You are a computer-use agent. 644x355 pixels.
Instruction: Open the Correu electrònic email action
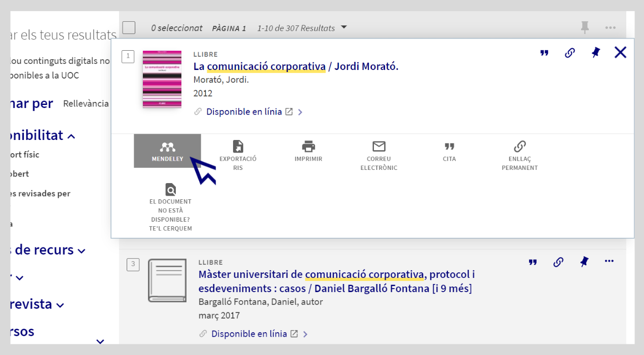pos(378,155)
